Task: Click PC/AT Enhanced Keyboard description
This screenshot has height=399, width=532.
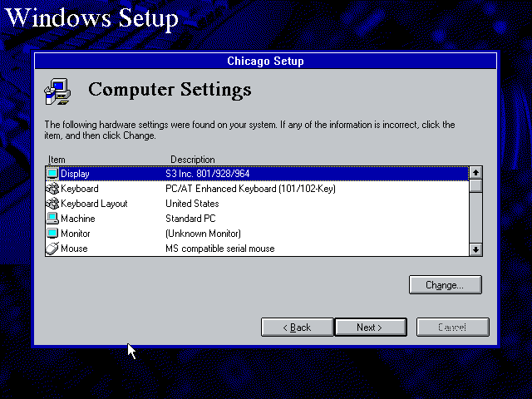Action: tap(250, 189)
